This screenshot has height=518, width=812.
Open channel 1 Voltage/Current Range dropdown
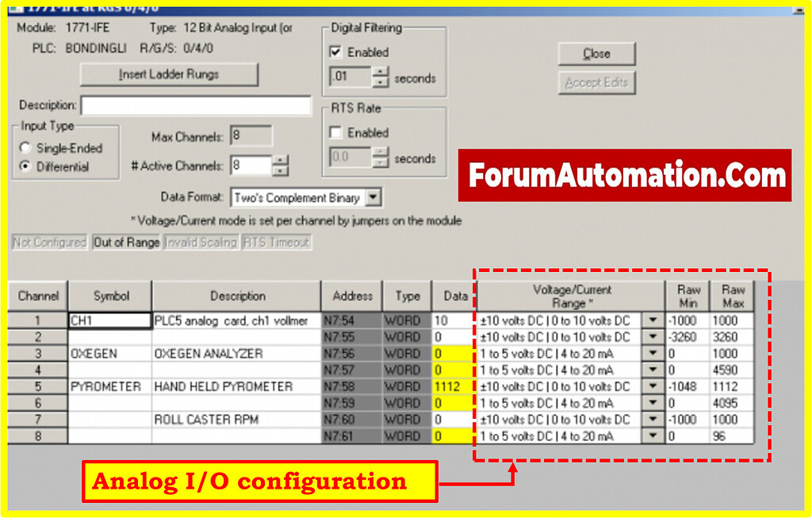pos(653,321)
